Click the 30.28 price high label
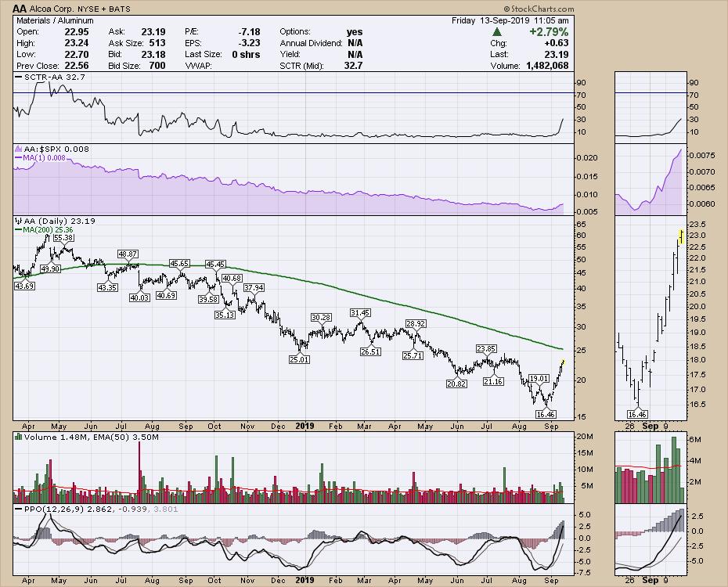This screenshot has width=728, height=587. 321,318
